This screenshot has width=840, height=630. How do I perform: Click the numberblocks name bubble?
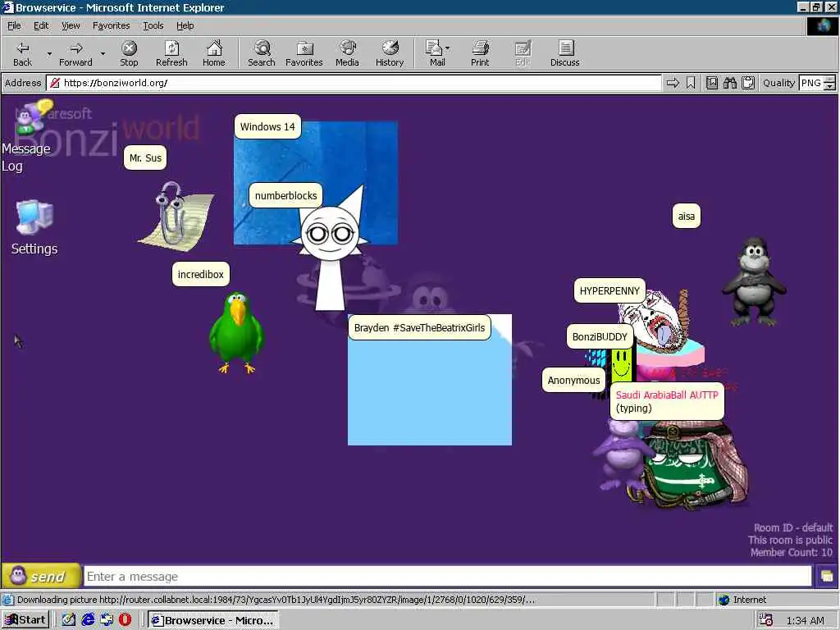286,195
